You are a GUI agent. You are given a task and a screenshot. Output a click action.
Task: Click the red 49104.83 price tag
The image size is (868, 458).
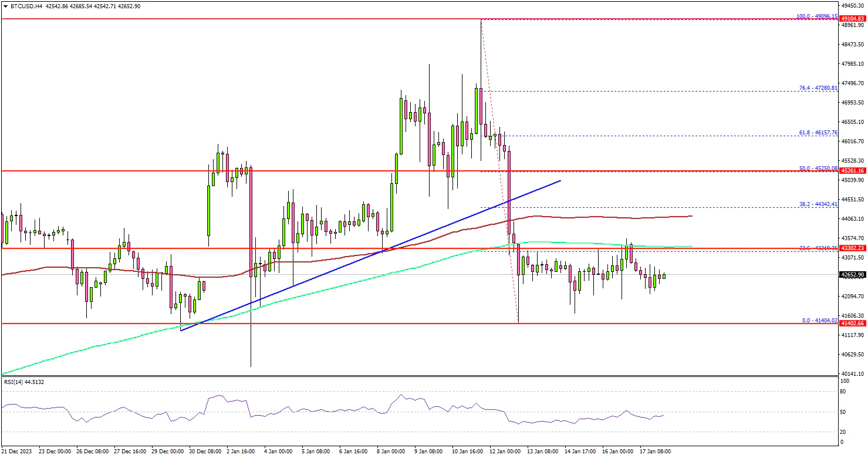[852, 19]
